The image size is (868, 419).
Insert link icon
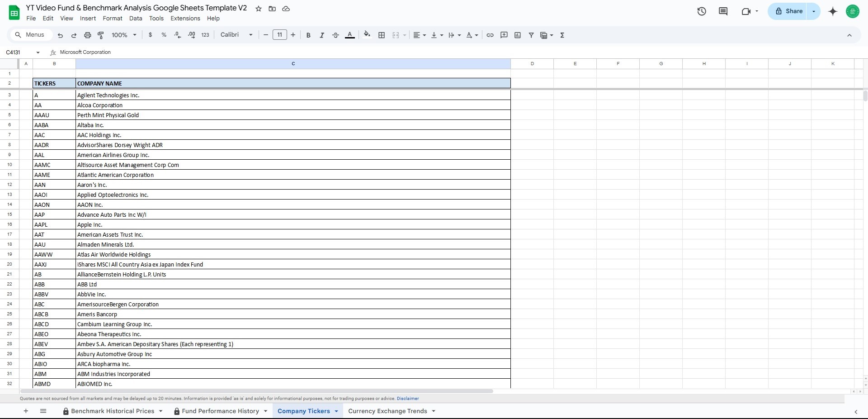[x=490, y=35]
